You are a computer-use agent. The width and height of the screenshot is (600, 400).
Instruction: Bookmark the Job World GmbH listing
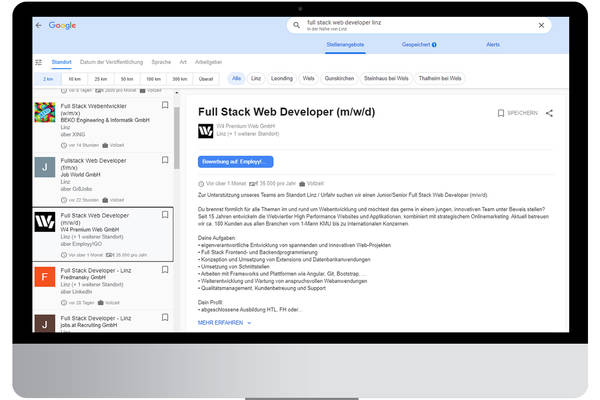pyautogui.click(x=165, y=160)
